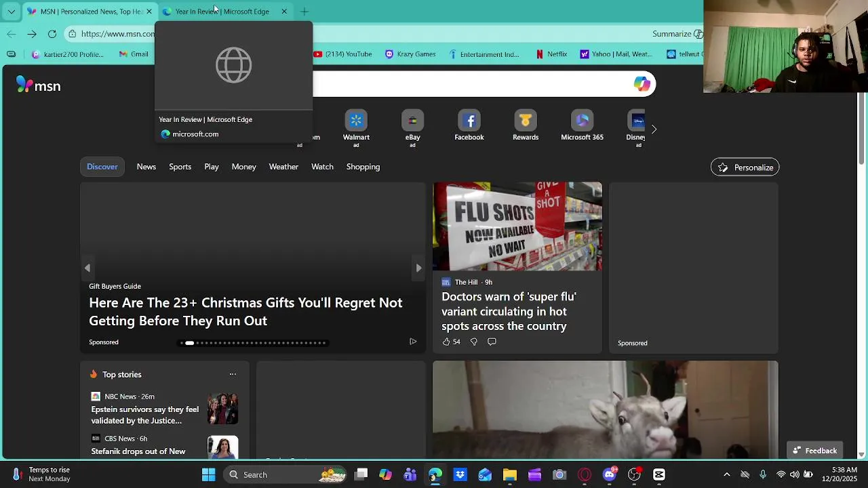The height and width of the screenshot is (488, 868).
Task: Click the taskbar Search box
Action: coord(285,474)
